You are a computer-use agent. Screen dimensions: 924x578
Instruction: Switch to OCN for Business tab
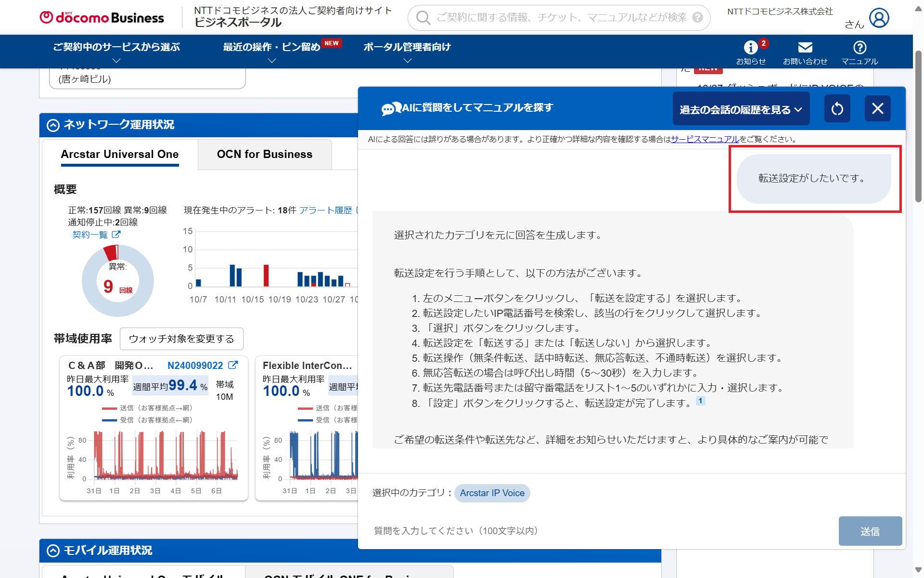264,155
